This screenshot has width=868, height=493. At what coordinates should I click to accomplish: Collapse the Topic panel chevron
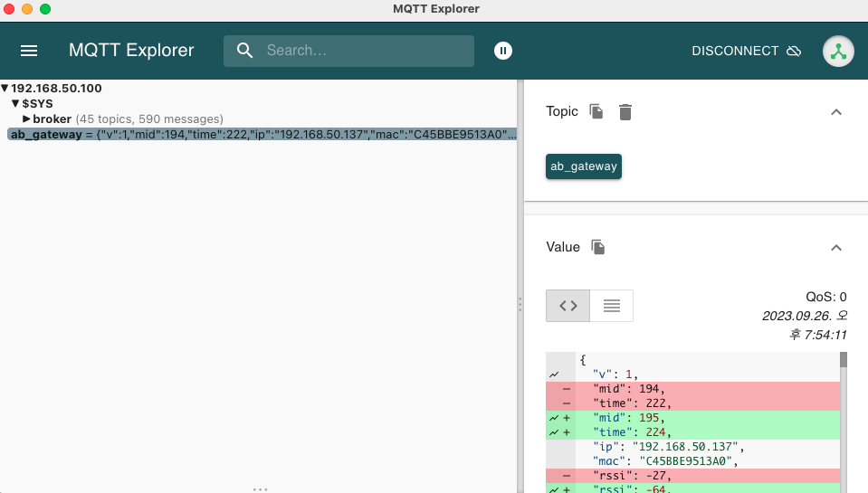click(x=836, y=112)
